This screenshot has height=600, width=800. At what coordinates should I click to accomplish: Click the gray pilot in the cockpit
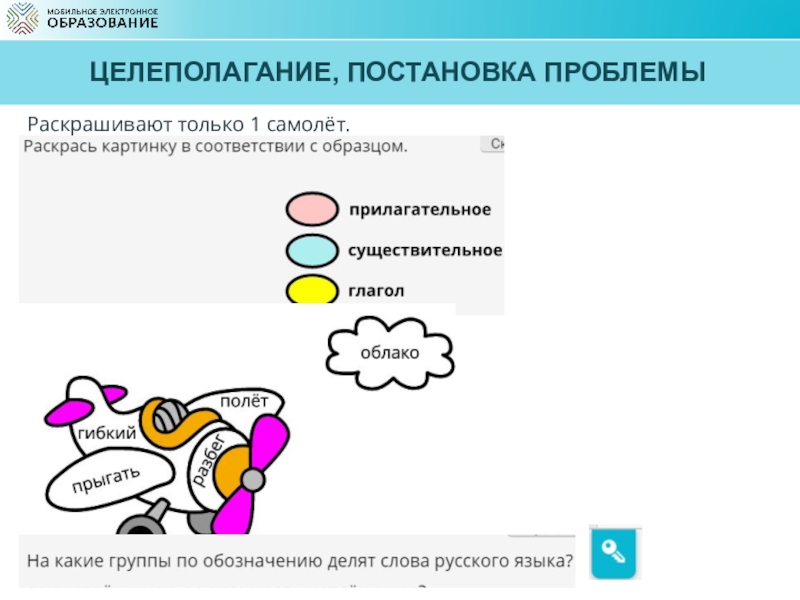click(x=170, y=414)
